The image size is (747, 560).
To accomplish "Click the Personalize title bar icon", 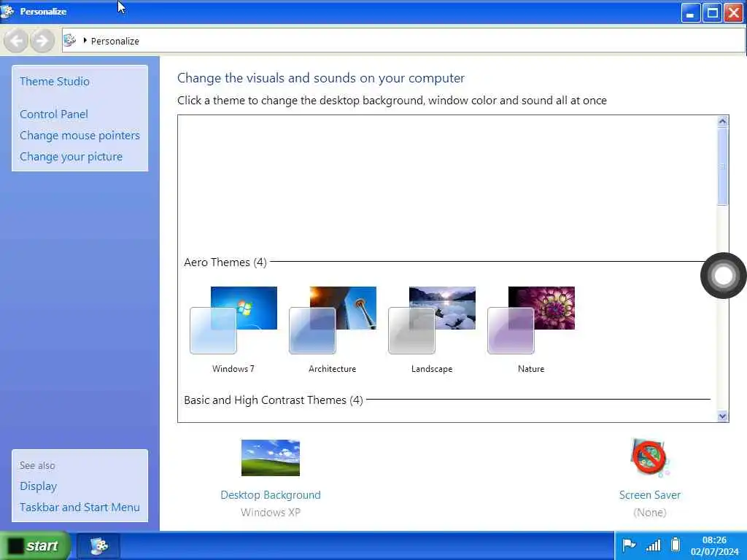I will coord(7,11).
